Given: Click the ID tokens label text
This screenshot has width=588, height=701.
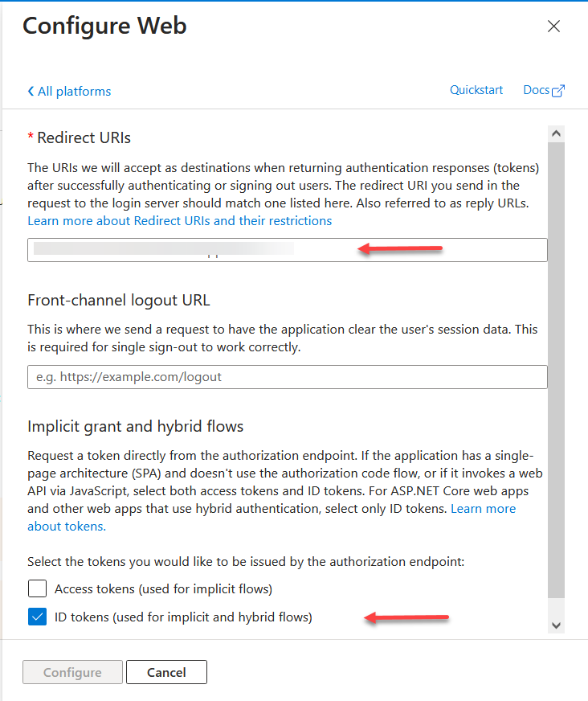Looking at the screenshot, I should [183, 617].
